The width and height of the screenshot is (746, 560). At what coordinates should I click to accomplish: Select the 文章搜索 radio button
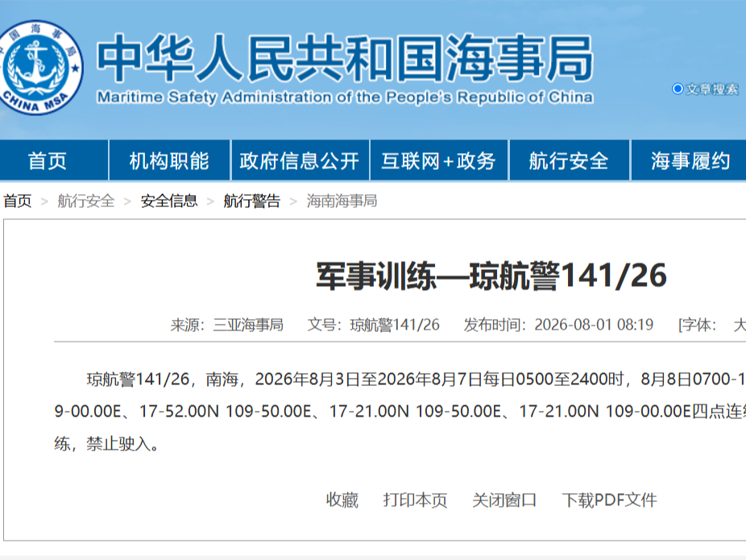pyautogui.click(x=678, y=89)
